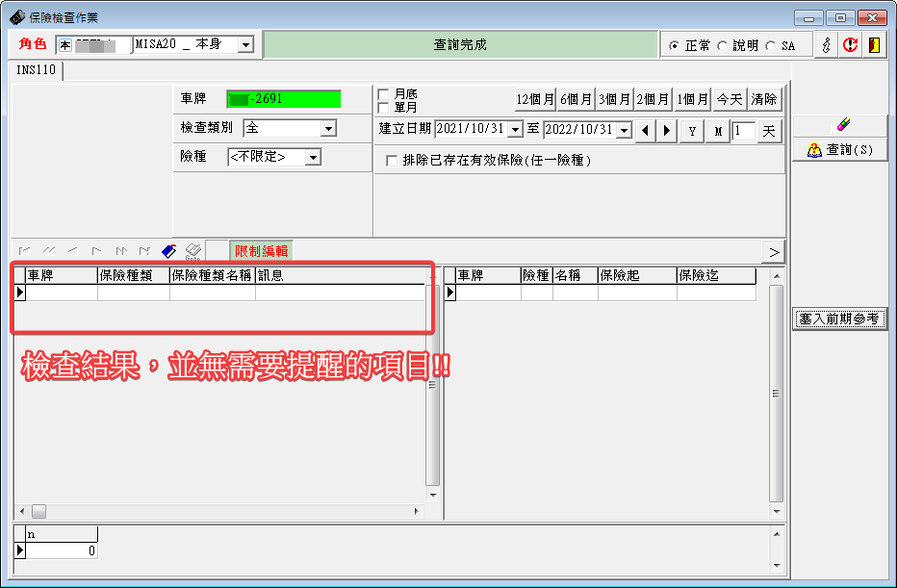The width and height of the screenshot is (897, 588).
Task: Click the Goto record icon
Action: 192,251
